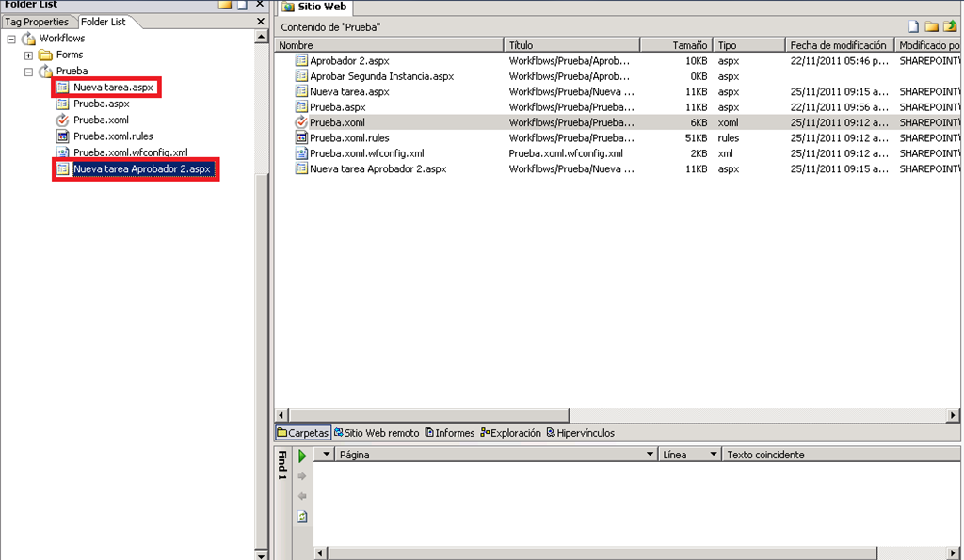Go up one level with the folder-arrow icon

point(951,25)
